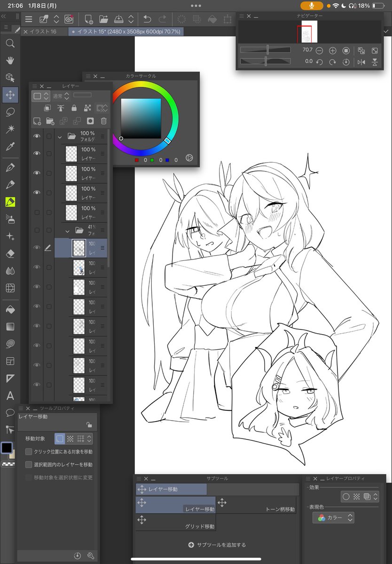Select the Fill bucket tool in left toolbar
The height and width of the screenshot is (564, 392).
(10, 310)
